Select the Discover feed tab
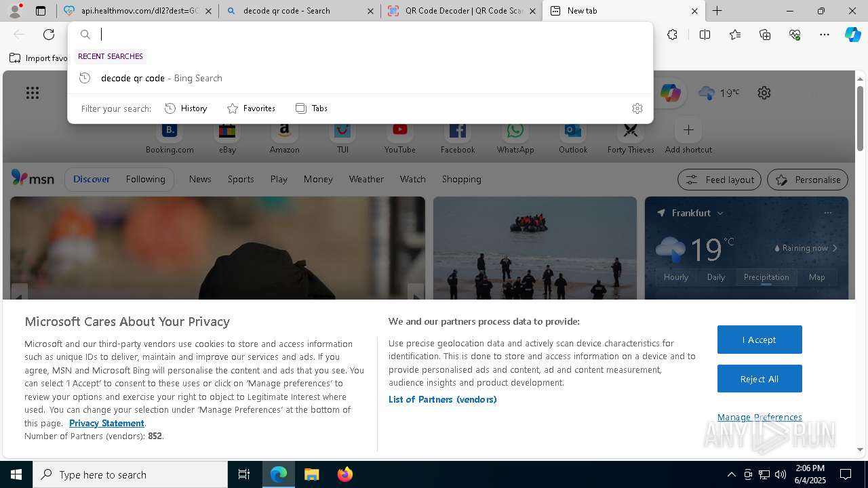The height and width of the screenshot is (488, 868). click(92, 179)
